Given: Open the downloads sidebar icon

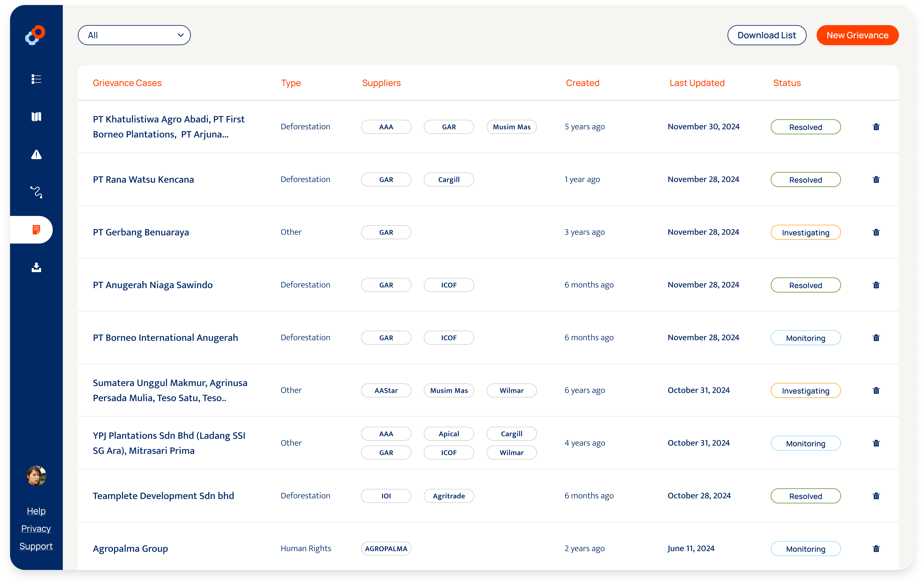Looking at the screenshot, I should (x=36, y=267).
